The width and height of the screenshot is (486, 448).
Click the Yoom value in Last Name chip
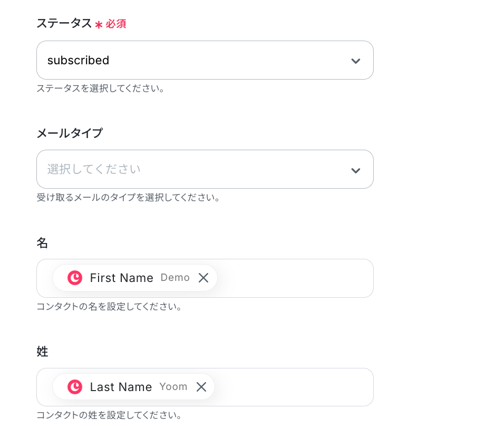coord(173,387)
